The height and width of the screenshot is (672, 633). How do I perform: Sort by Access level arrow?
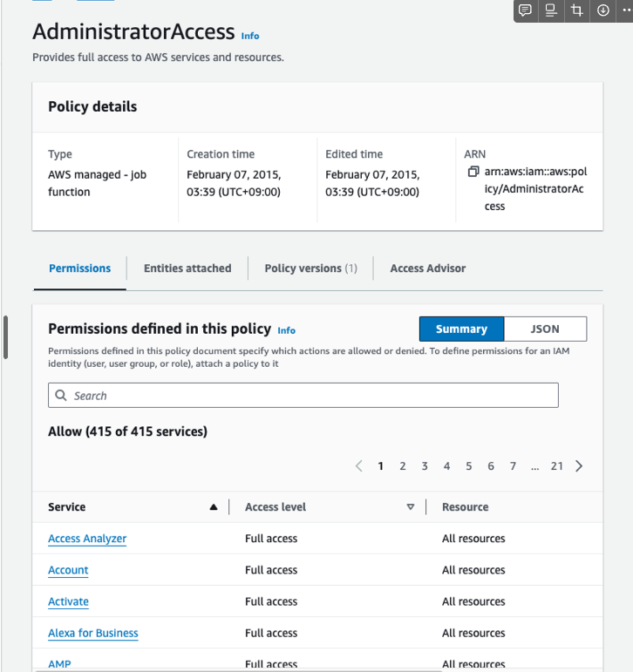(411, 507)
